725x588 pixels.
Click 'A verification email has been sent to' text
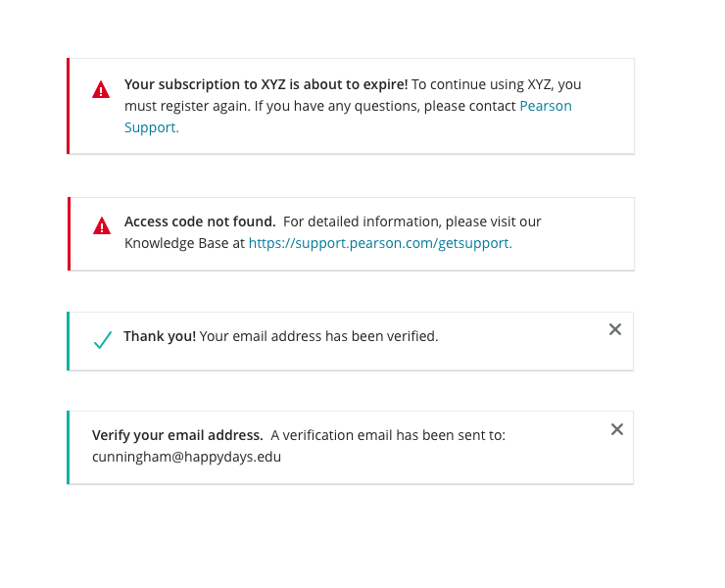pos(388,435)
